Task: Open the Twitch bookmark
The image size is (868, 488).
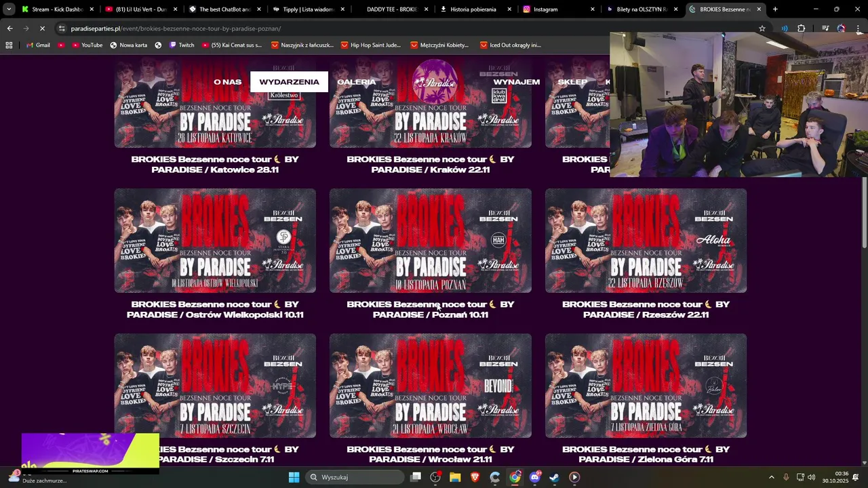Action: tap(181, 45)
